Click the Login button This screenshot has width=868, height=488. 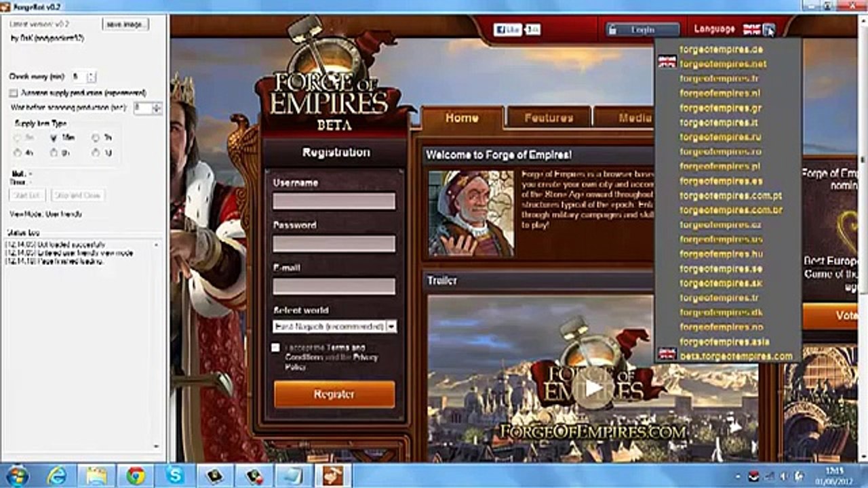(x=642, y=30)
